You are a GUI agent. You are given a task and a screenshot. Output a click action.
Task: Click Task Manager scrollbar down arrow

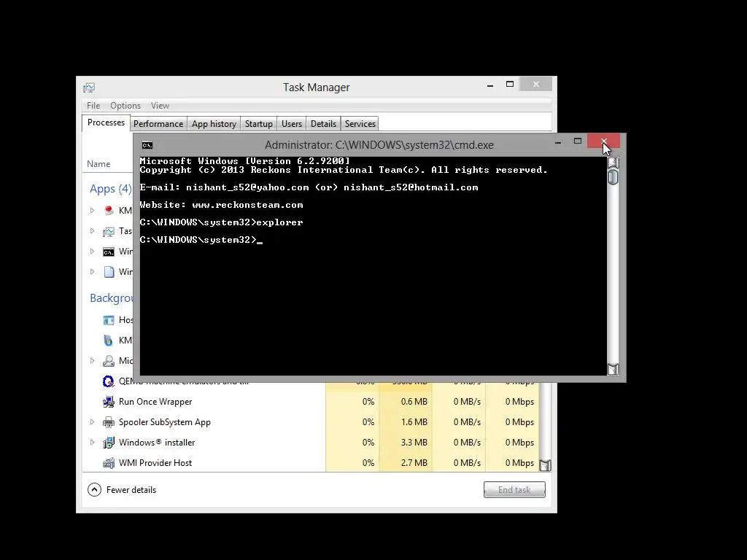(x=545, y=465)
